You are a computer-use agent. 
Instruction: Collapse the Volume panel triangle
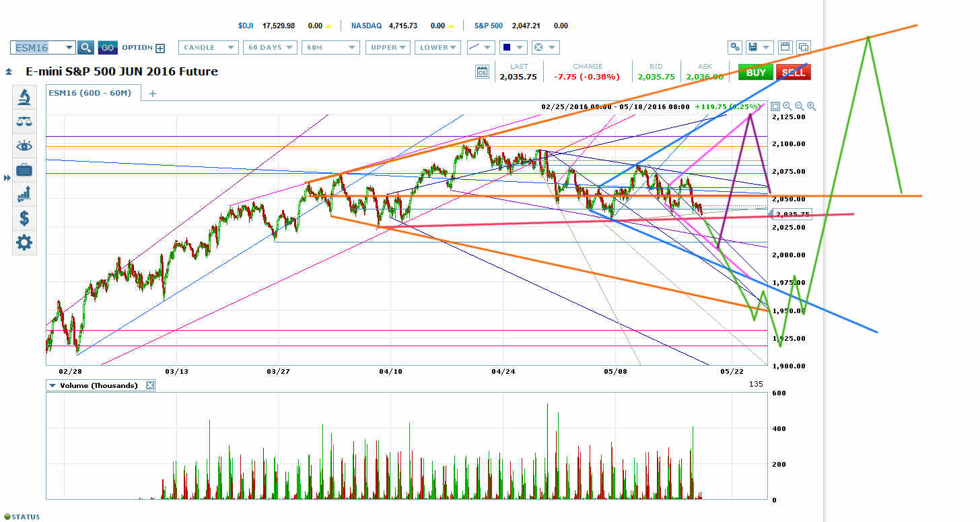coord(53,385)
